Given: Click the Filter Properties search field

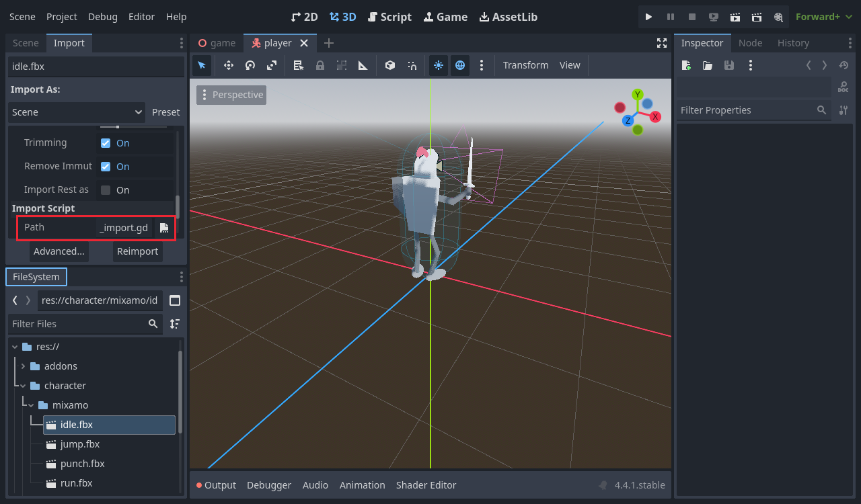Looking at the screenshot, I should pos(753,110).
